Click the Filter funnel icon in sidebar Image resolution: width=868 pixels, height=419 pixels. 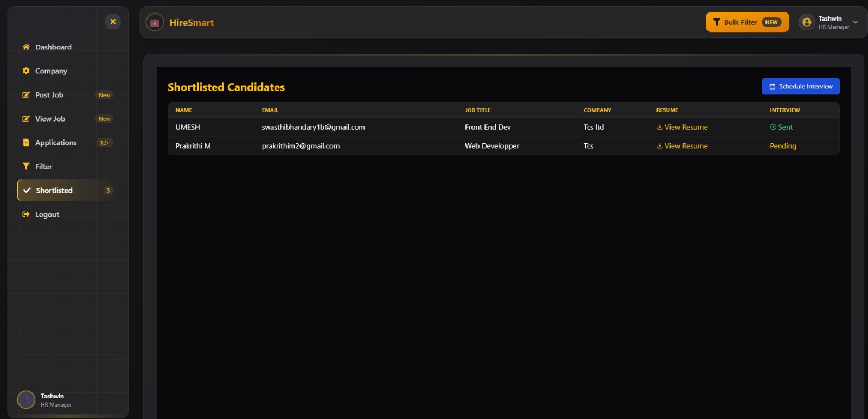point(26,167)
